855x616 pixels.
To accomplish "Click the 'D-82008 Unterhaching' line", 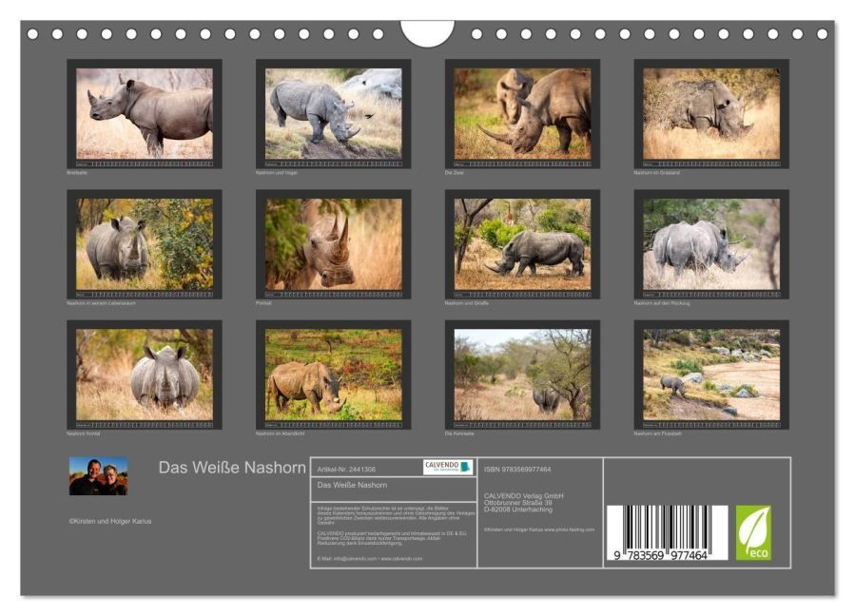I will (x=518, y=510).
